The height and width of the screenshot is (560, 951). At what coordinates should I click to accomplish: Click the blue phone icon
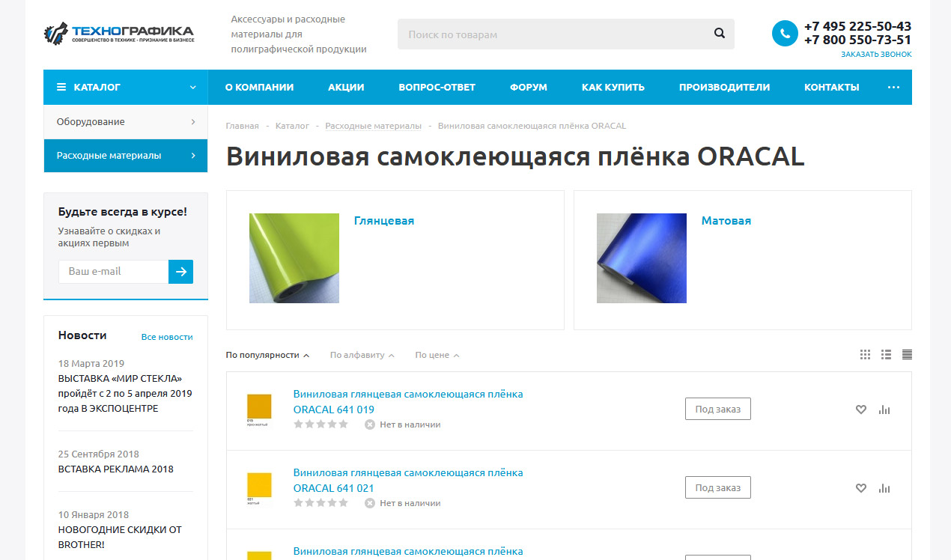tap(785, 33)
